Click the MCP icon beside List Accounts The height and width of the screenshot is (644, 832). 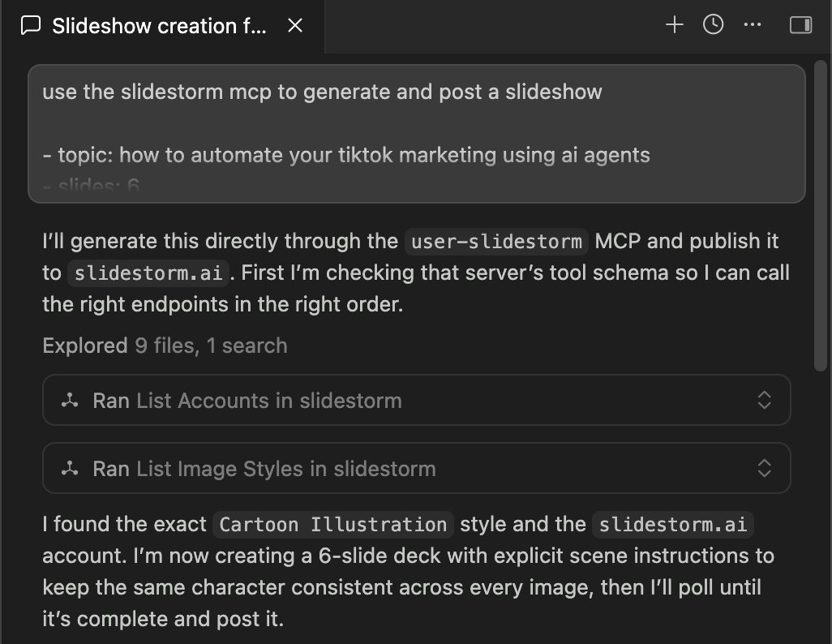(70, 401)
